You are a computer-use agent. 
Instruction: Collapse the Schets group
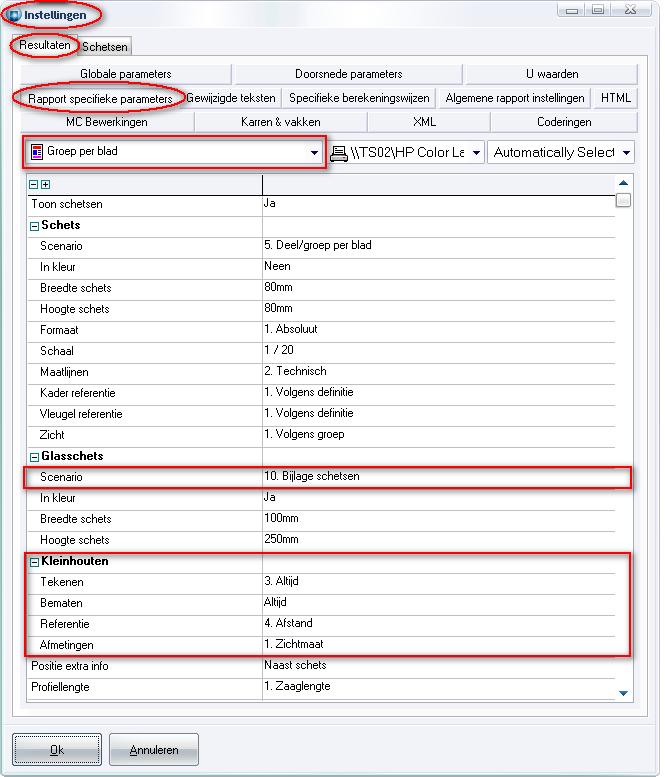[x=34, y=226]
